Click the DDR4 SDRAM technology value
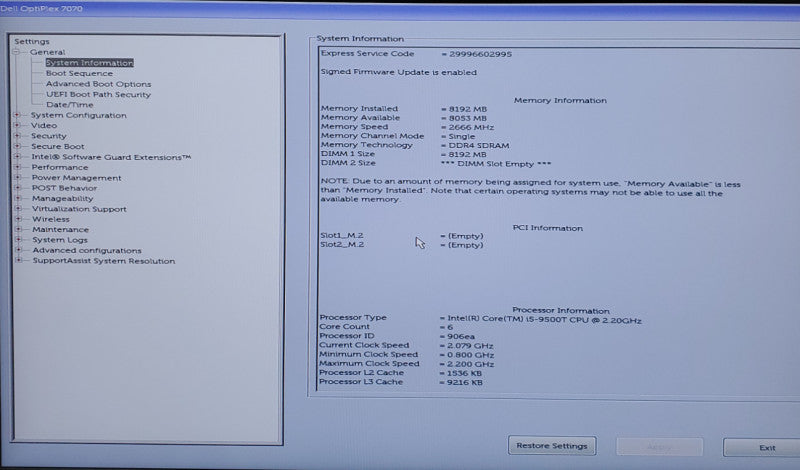 tap(479, 145)
